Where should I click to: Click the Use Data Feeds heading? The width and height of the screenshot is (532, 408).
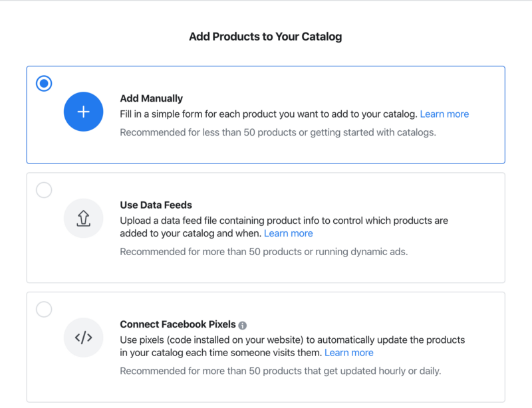[156, 205]
